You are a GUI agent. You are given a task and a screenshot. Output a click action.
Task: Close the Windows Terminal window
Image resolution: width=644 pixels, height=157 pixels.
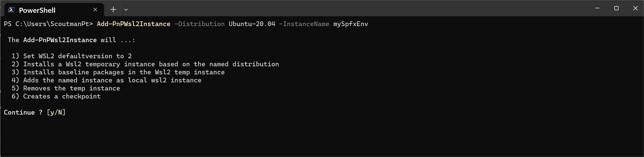coord(635,8)
